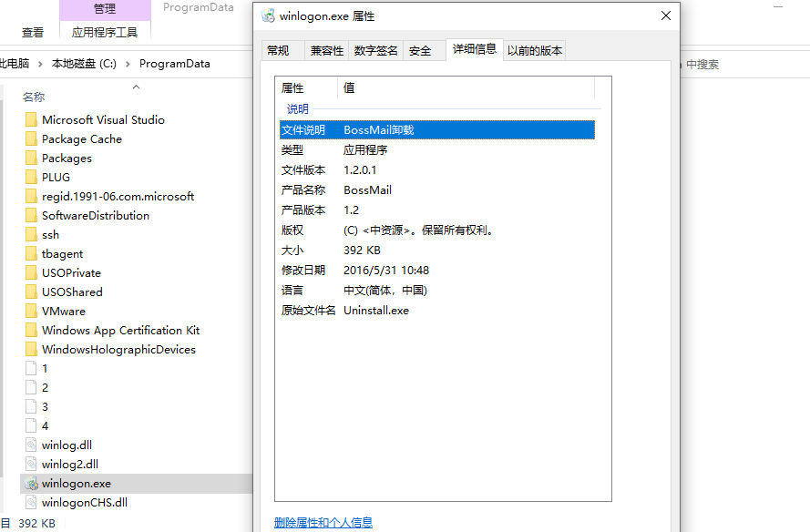The width and height of the screenshot is (810, 532).
Task: Click the 管理 contextual tab header
Action: click(x=105, y=9)
